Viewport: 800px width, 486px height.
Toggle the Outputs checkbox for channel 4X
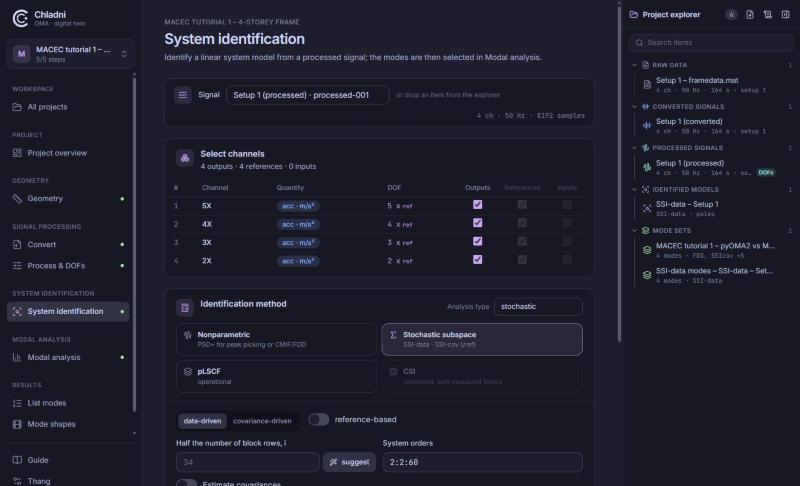(478, 223)
